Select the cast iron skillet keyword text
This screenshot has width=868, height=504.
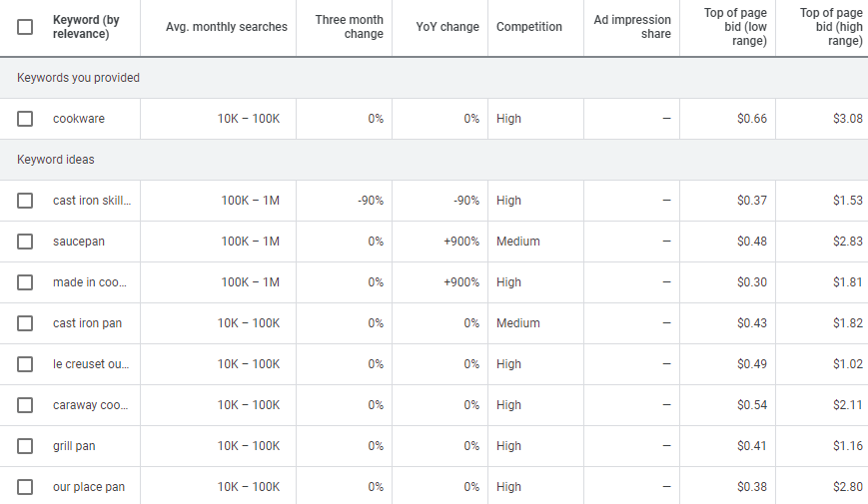coord(91,201)
